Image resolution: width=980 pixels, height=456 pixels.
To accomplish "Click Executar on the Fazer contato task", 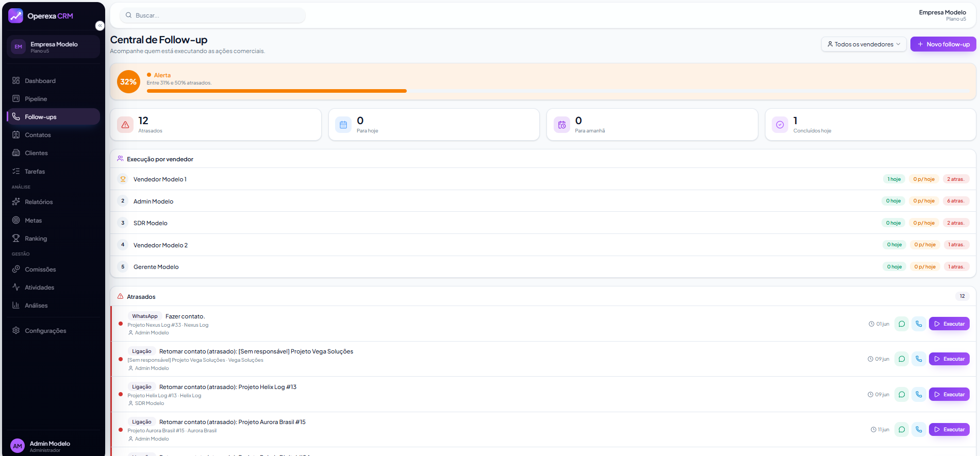I will 949,324.
